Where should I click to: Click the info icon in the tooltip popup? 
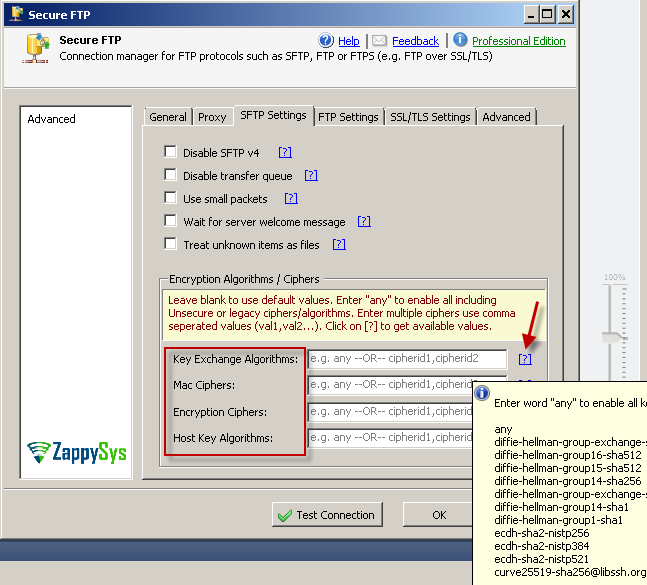(482, 393)
